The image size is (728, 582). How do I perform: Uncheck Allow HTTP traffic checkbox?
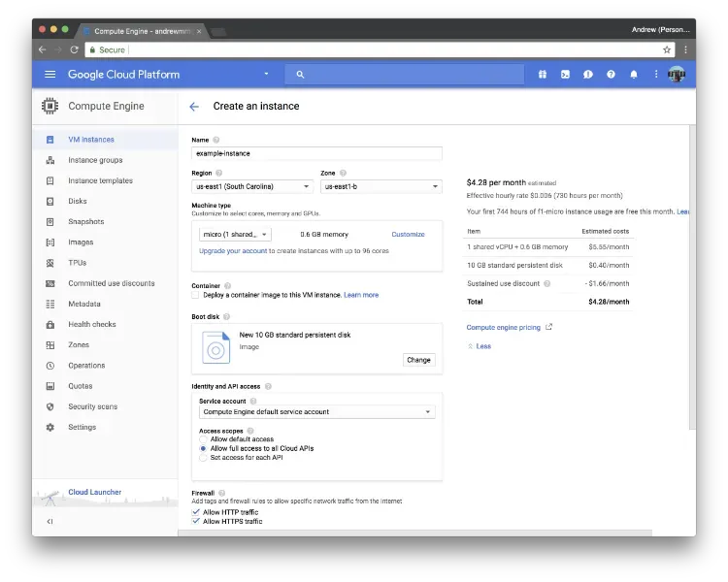click(196, 512)
